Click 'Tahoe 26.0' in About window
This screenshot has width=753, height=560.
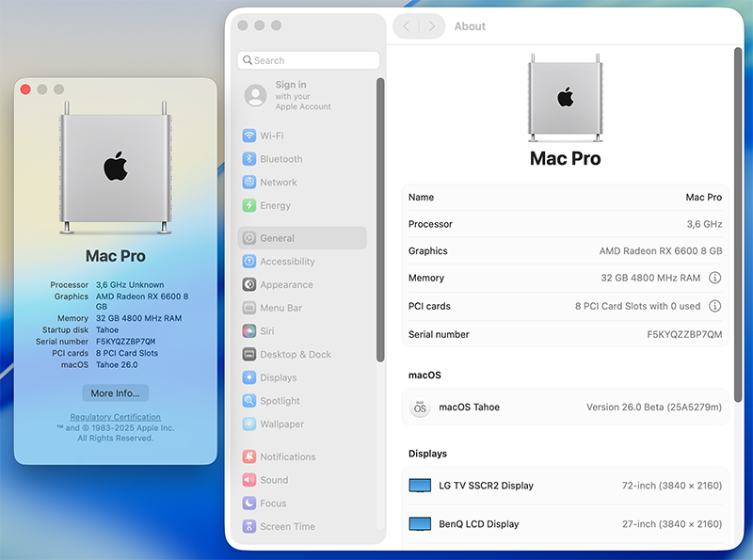click(x=117, y=364)
